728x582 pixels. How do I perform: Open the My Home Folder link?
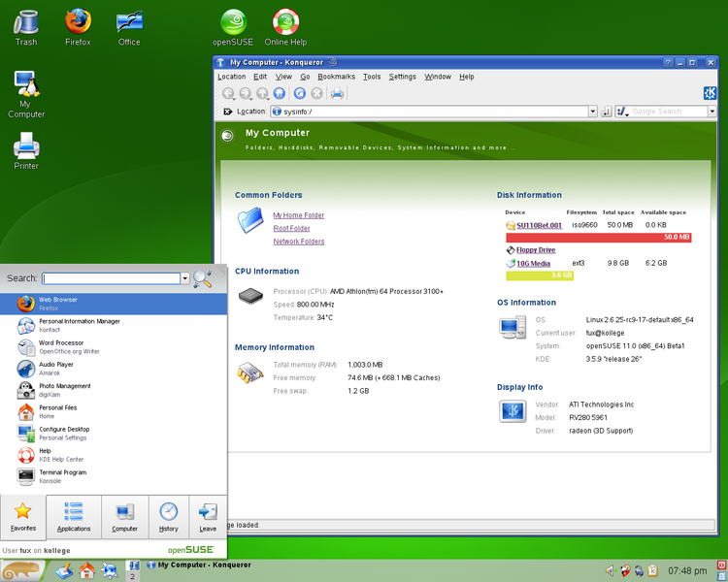tap(299, 215)
